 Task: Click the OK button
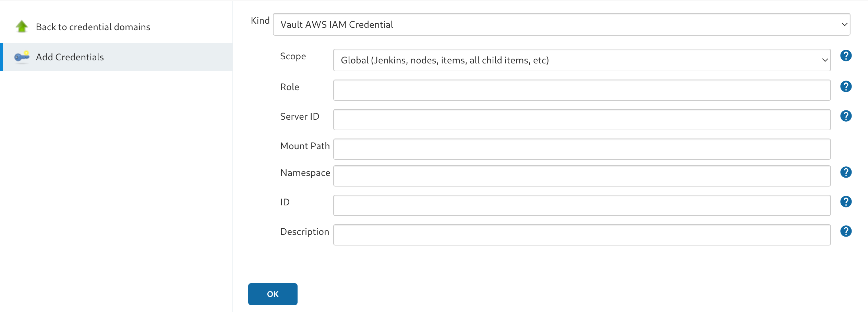click(273, 294)
